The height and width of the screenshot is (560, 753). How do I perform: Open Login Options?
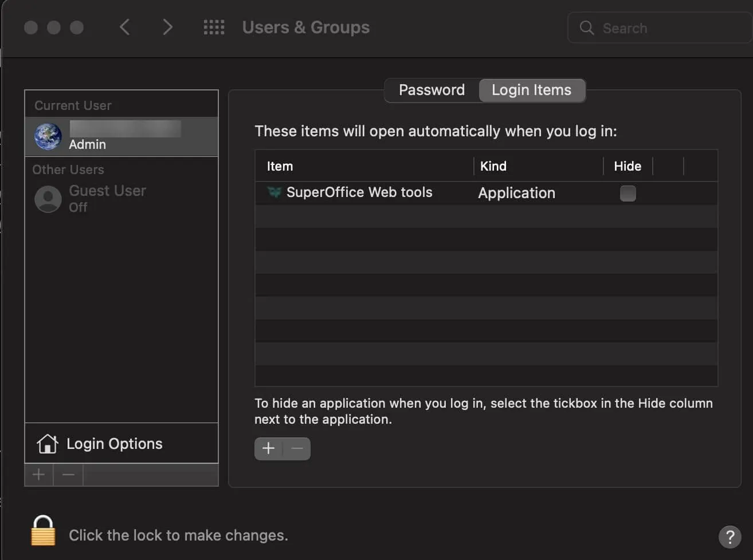pos(114,444)
